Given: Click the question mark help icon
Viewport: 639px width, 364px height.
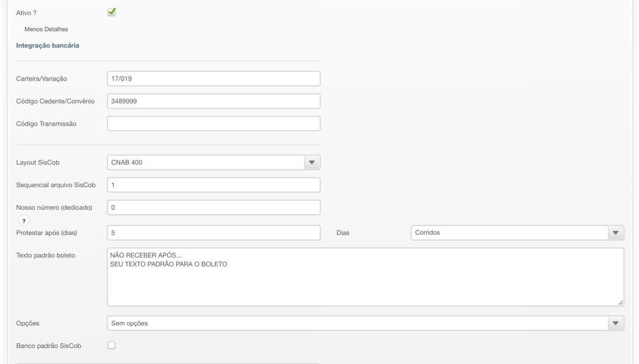Looking at the screenshot, I should click(x=24, y=221).
